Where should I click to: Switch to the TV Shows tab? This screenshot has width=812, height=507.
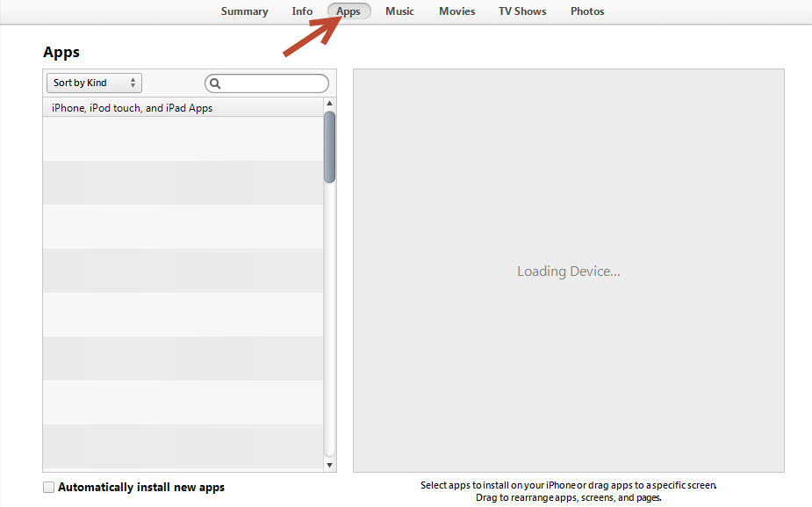coord(522,11)
